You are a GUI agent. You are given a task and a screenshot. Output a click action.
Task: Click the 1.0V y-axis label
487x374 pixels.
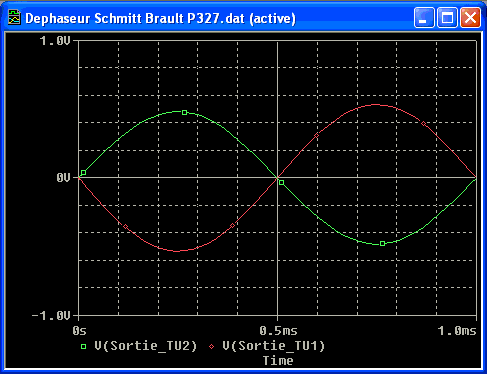[x=55, y=41]
